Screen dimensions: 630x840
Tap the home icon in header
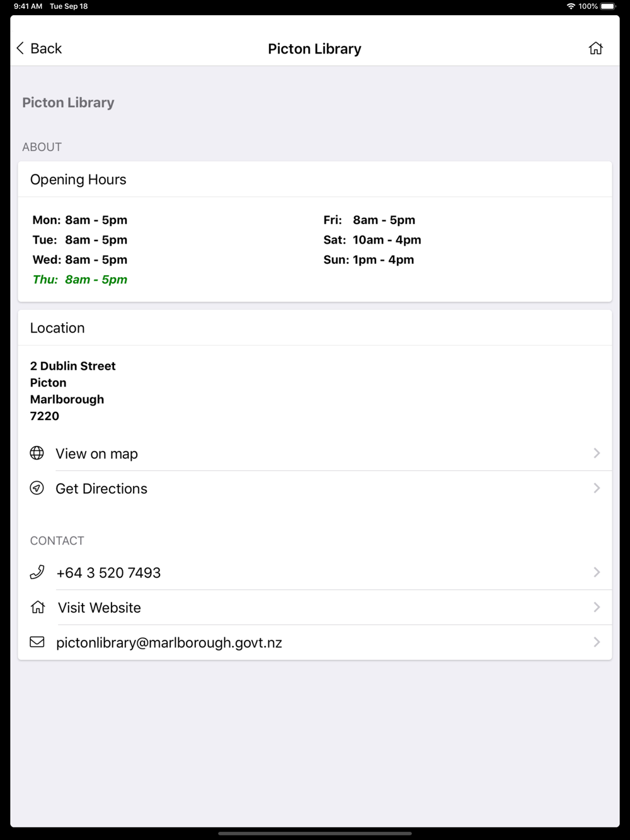tap(595, 48)
